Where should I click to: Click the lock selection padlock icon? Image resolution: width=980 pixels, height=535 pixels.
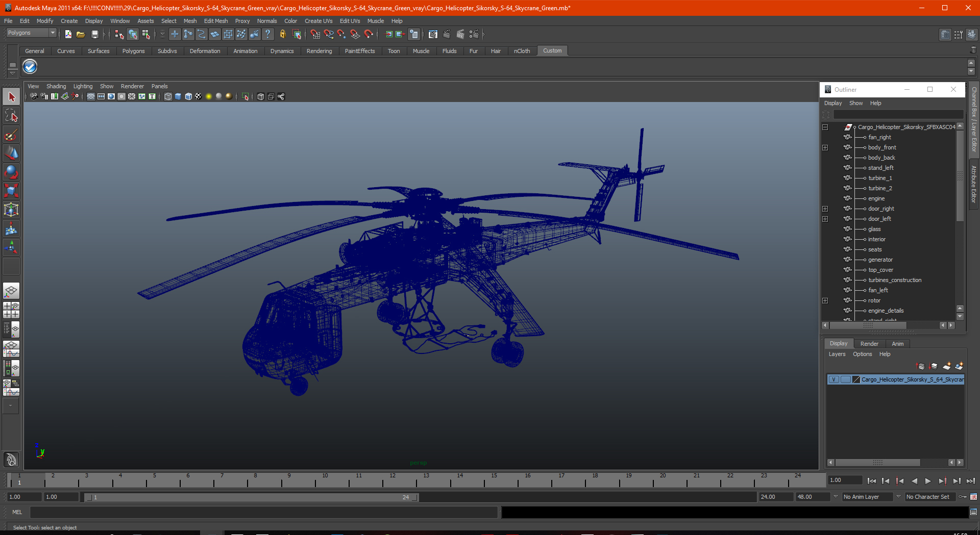pyautogui.click(x=282, y=34)
